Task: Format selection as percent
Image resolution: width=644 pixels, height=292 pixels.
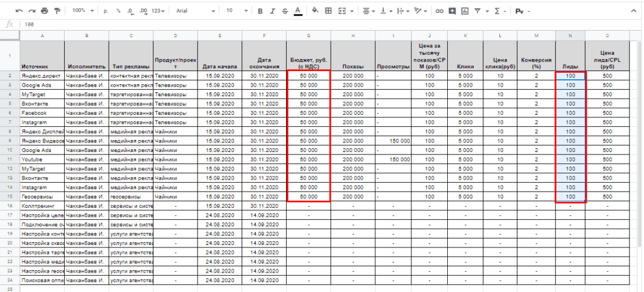Action: click(118, 11)
